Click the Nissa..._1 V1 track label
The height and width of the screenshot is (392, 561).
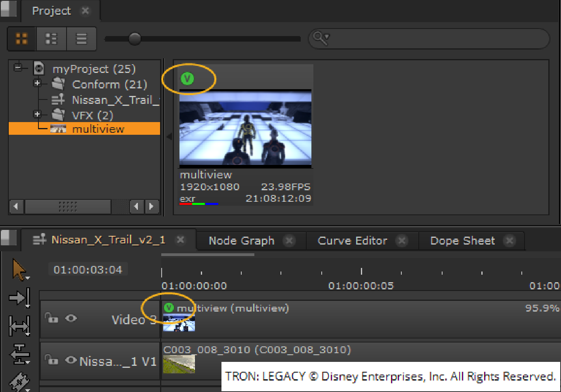click(x=118, y=361)
